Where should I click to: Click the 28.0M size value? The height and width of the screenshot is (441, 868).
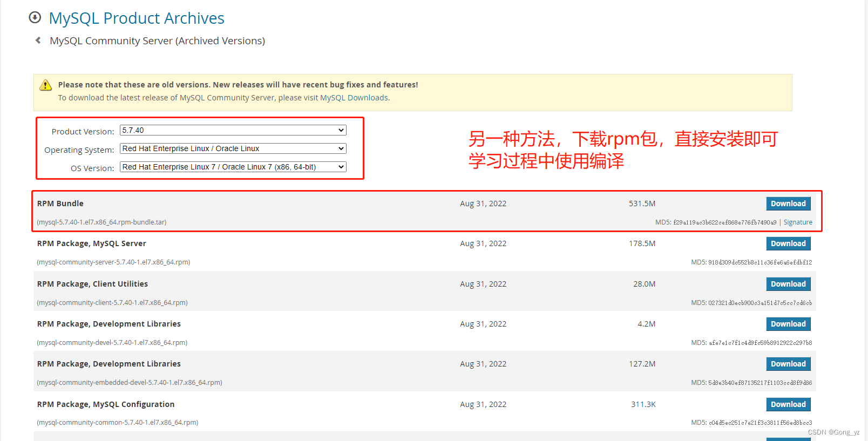tap(645, 284)
